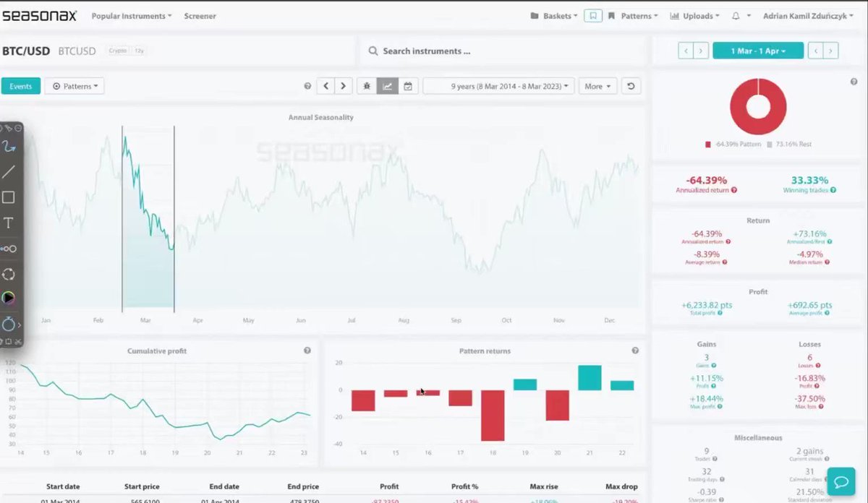The image size is (868, 503).
Task: Click the +692.65 pts average profit value
Action: pos(809,306)
